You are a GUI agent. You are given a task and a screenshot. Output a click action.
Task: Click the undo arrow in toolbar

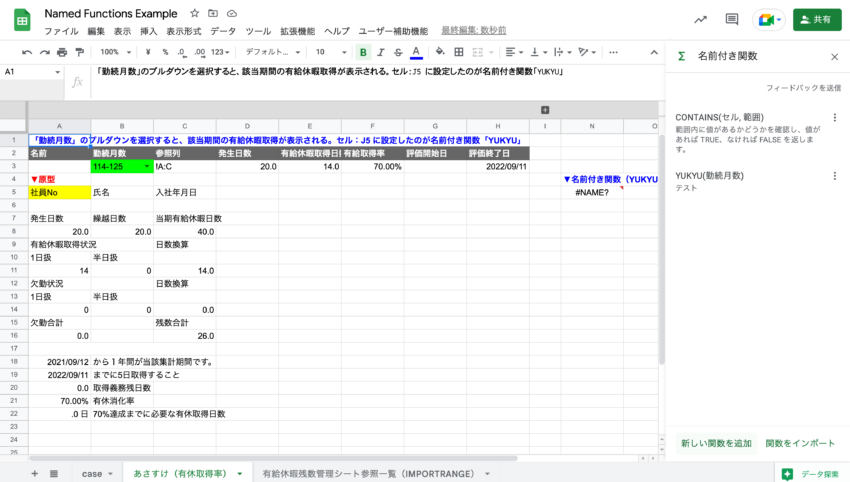pos(27,52)
